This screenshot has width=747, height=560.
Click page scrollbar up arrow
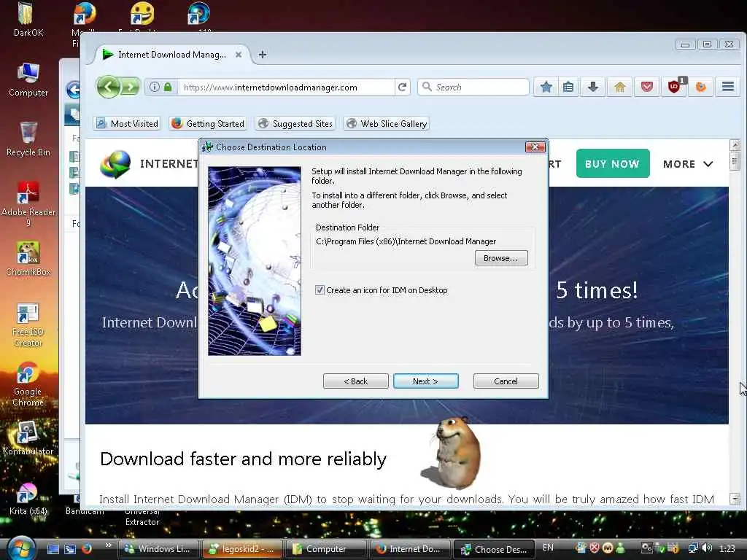(x=735, y=144)
